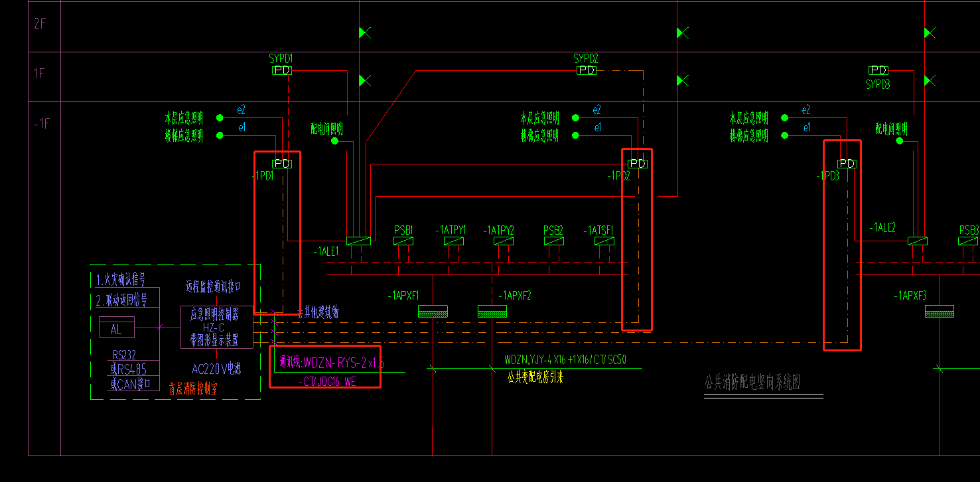
Task: Select the 通讯线:WDZN-RYS-2x1.5 text
Action: point(332,362)
